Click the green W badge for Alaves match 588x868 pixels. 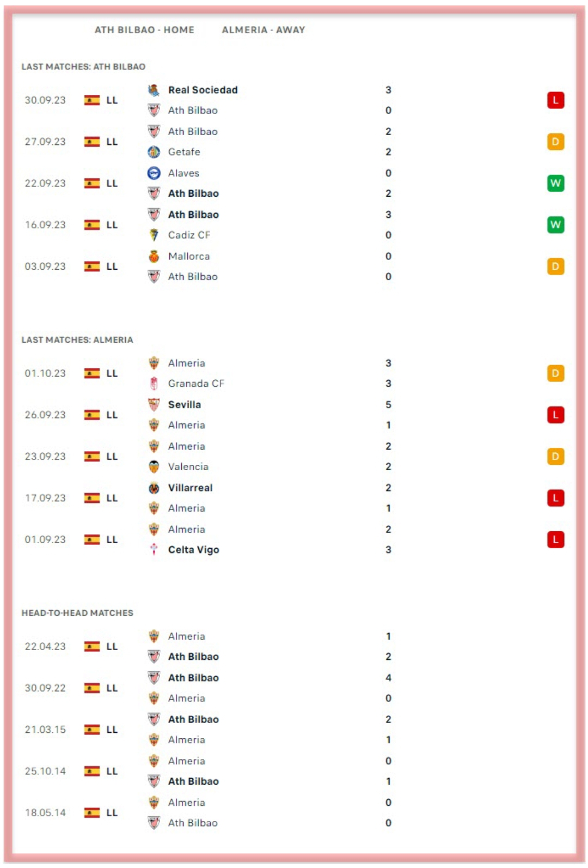pos(555,183)
